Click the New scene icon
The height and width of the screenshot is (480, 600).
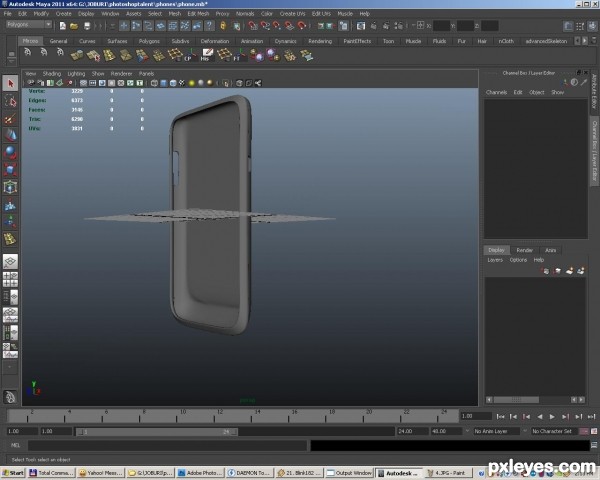(x=63, y=26)
